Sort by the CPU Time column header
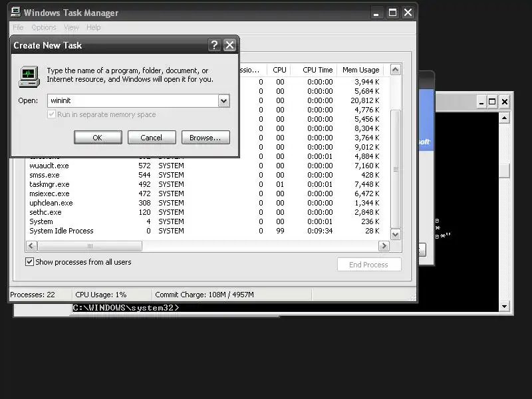 click(314, 70)
